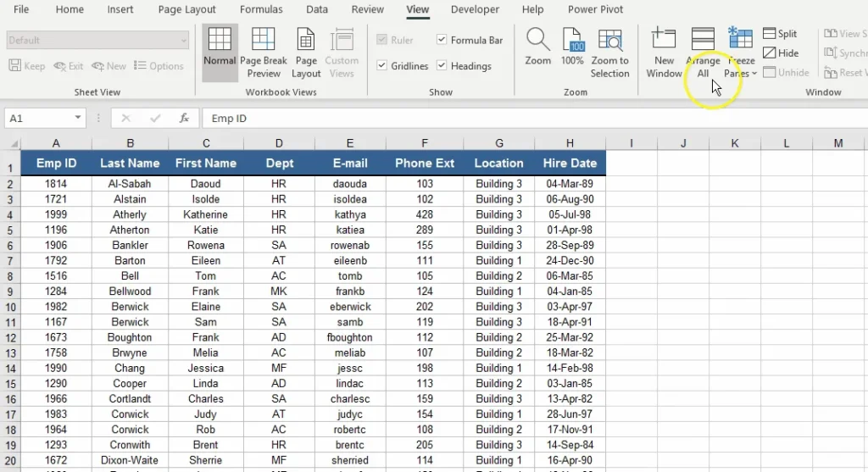
Task: Switch to the Home tab
Action: point(70,9)
